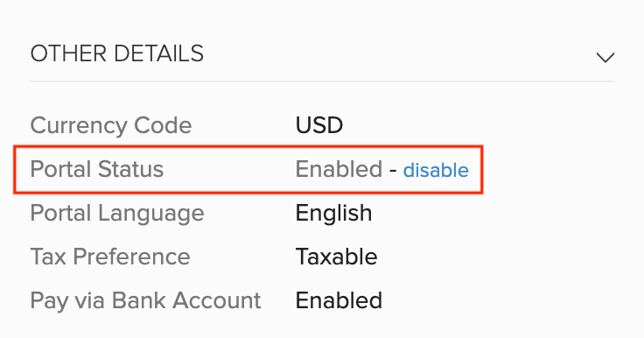
Task: Click the OTHER DETAILS section heading
Action: [x=117, y=54]
